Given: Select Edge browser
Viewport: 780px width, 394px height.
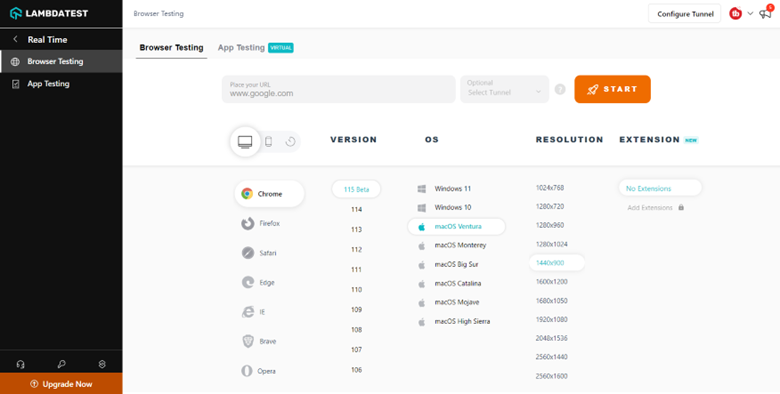Looking at the screenshot, I should coord(258,283).
